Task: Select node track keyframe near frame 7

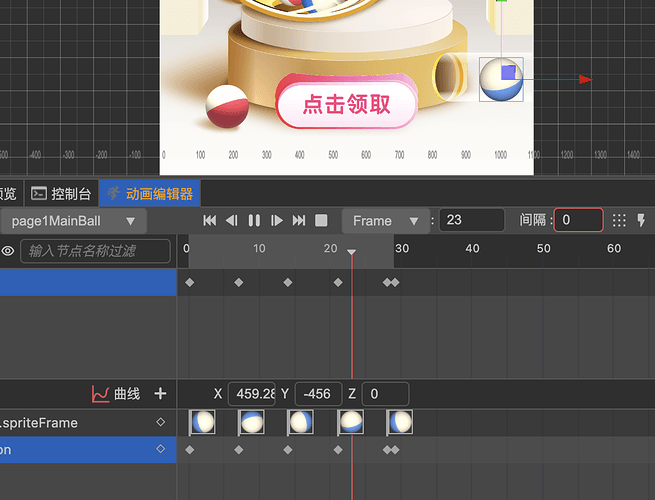Action: click(239, 283)
